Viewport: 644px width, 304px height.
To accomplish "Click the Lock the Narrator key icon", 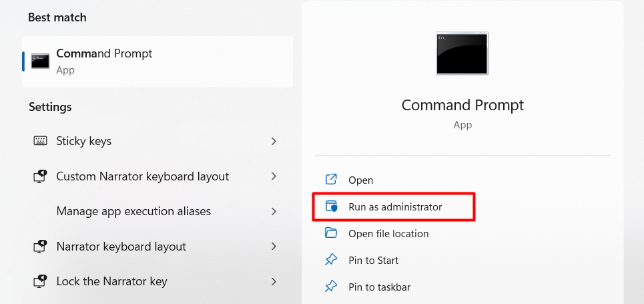I will [40, 281].
